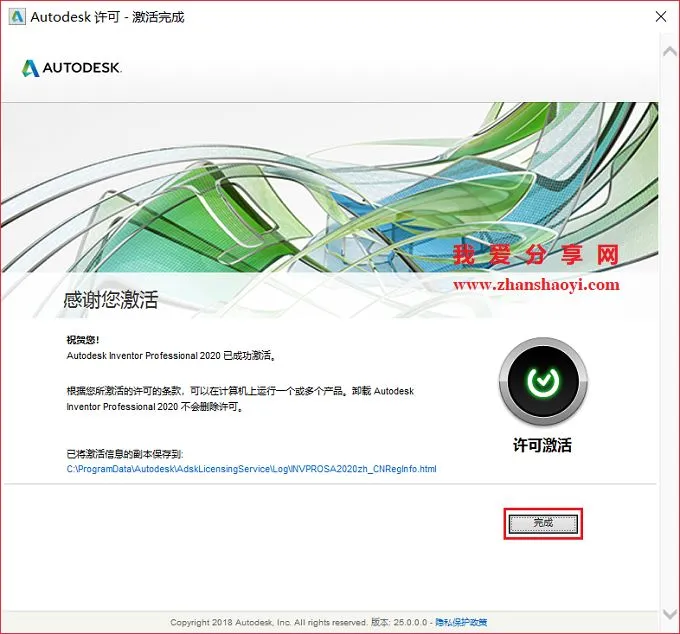Open the 隐私保护政策 privacy policy link

coord(461,622)
